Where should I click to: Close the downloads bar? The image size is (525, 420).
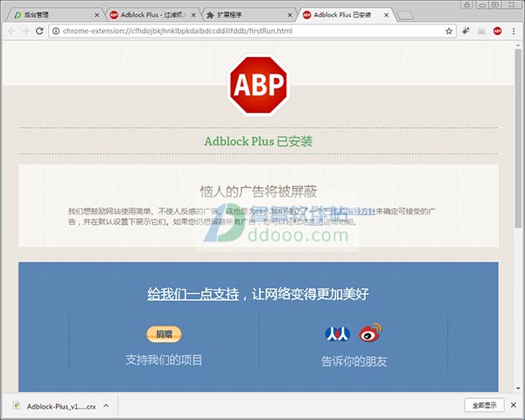pyautogui.click(x=514, y=405)
